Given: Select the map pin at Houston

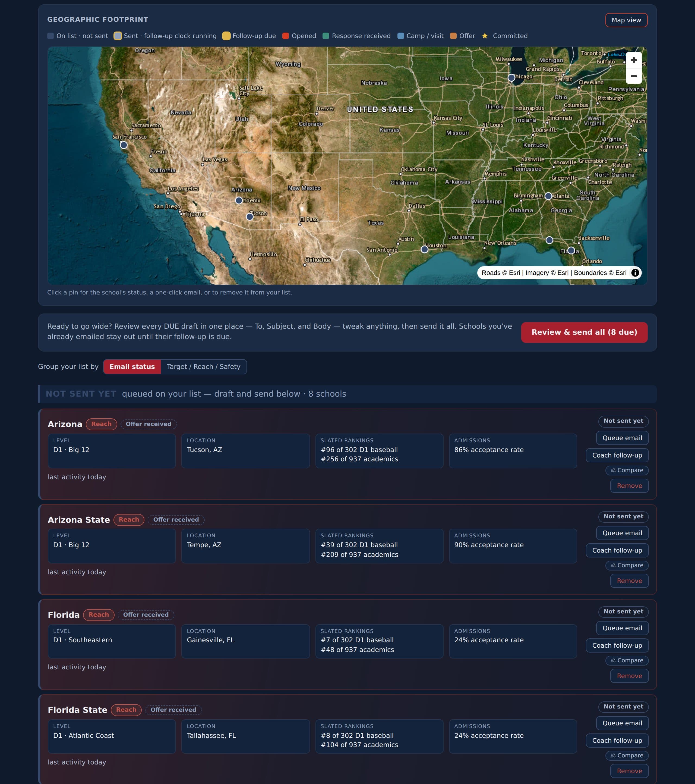Looking at the screenshot, I should pos(424,249).
